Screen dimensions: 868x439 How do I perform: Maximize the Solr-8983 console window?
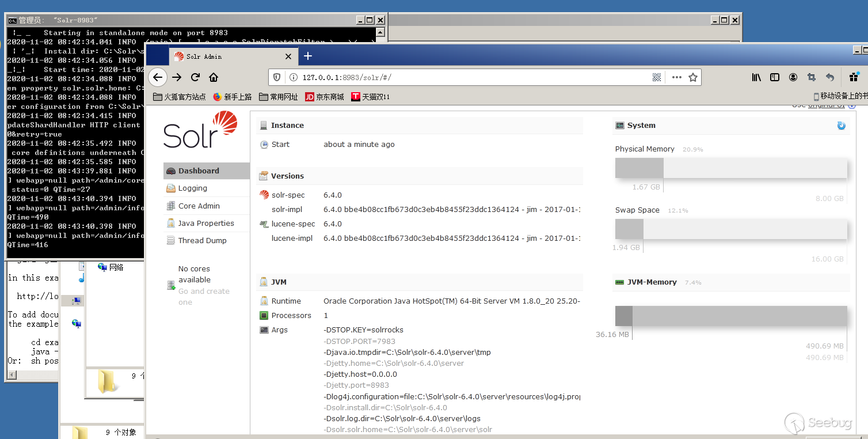370,20
